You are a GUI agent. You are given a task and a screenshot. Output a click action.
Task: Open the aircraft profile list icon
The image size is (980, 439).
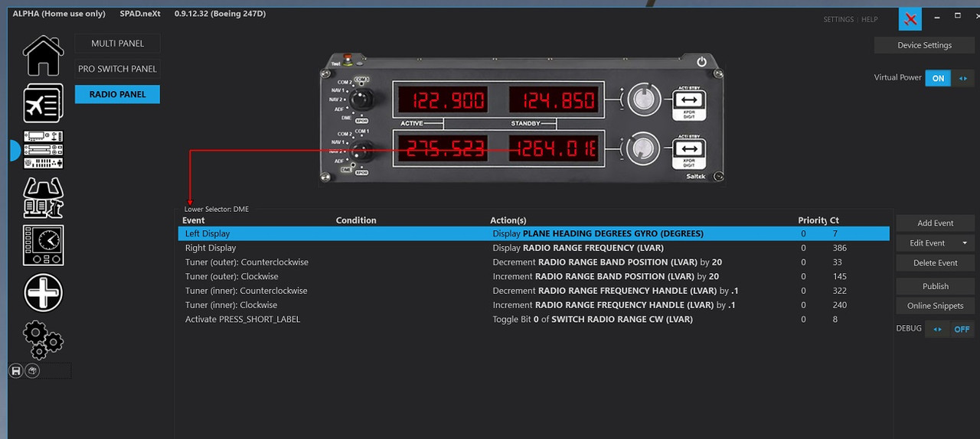coord(43,103)
